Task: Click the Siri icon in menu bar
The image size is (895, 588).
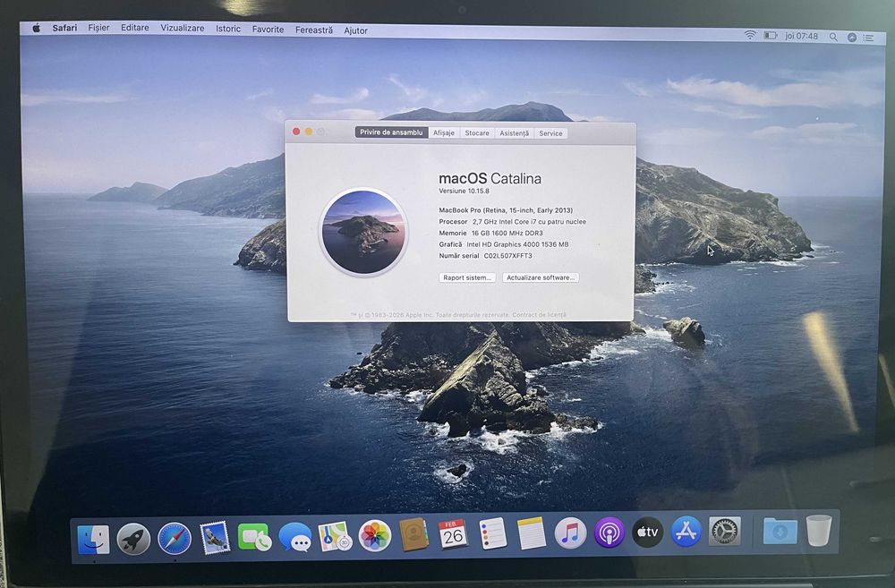Action: point(852,37)
